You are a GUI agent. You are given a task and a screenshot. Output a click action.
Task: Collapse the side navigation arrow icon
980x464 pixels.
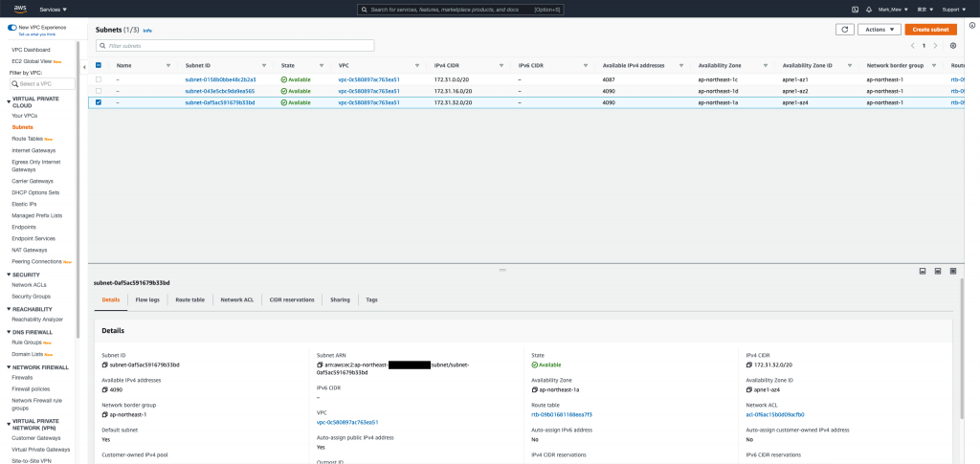point(84,66)
